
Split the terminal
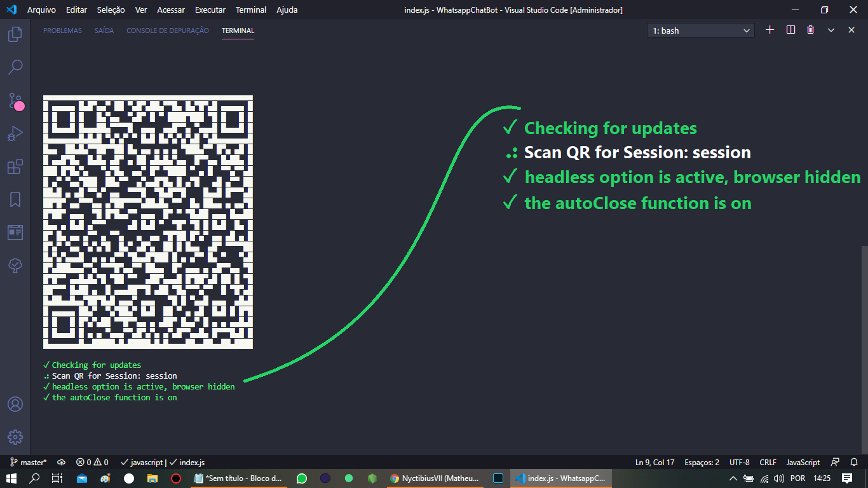tap(790, 30)
